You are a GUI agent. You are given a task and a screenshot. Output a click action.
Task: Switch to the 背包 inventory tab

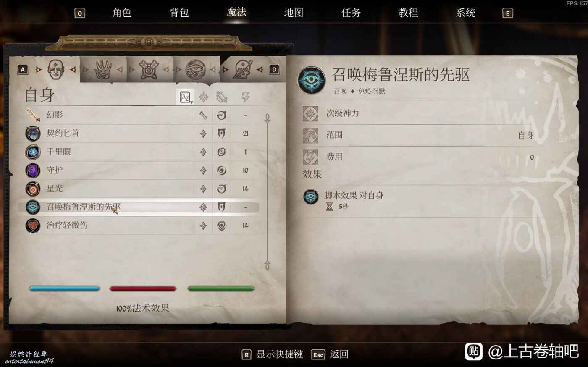click(x=179, y=13)
